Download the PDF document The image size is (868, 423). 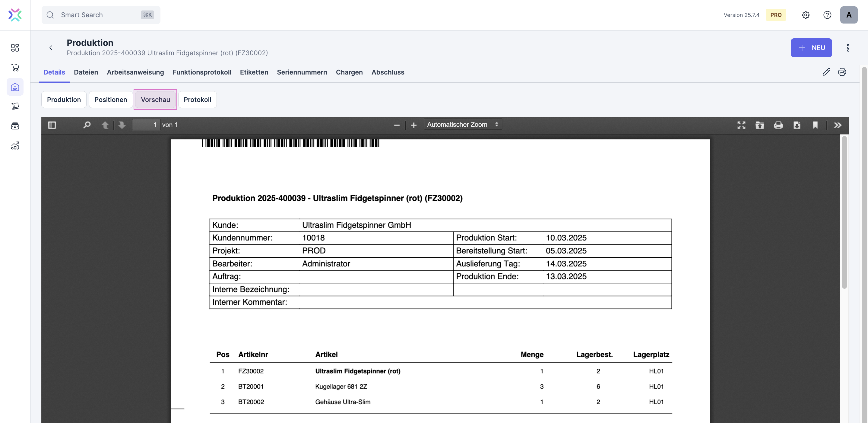797,125
